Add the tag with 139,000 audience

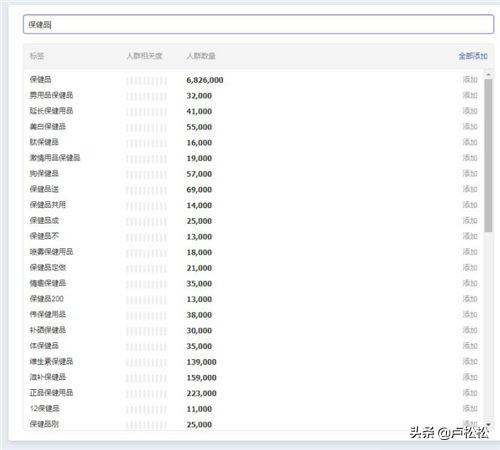[x=470, y=361]
